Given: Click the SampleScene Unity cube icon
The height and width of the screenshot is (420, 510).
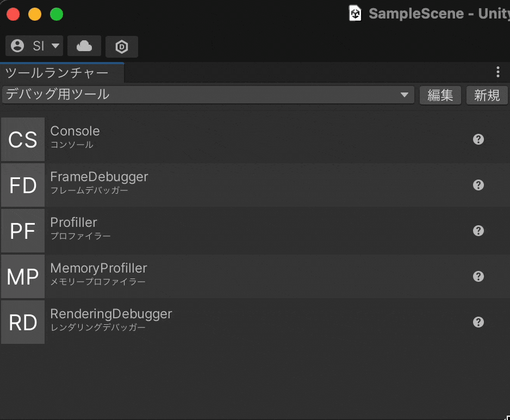Looking at the screenshot, I should [354, 14].
